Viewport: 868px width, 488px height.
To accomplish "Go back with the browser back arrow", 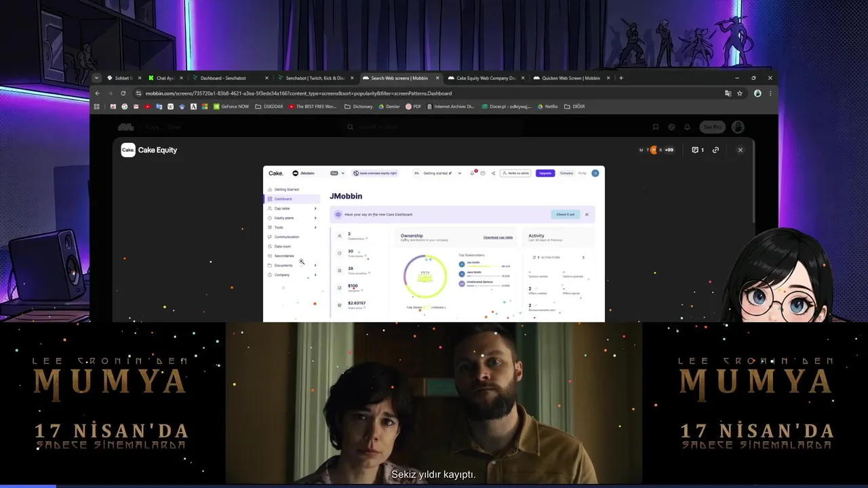I will click(97, 93).
